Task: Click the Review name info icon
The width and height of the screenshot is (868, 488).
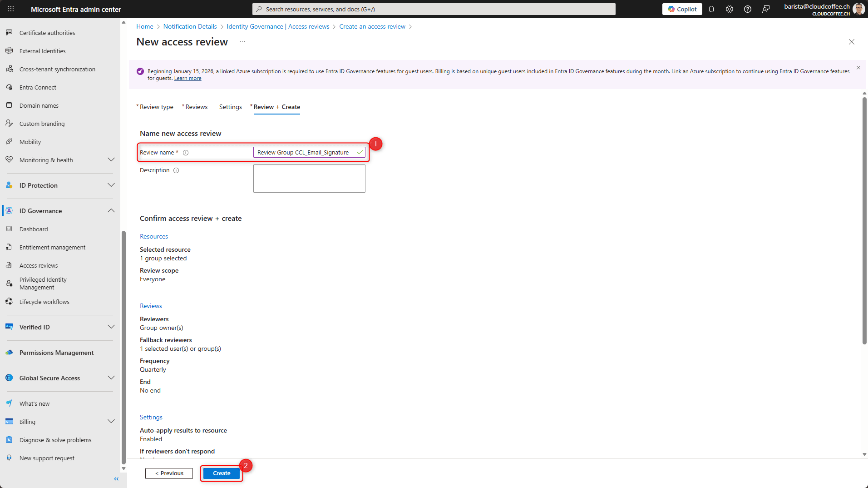Action: 186,153
